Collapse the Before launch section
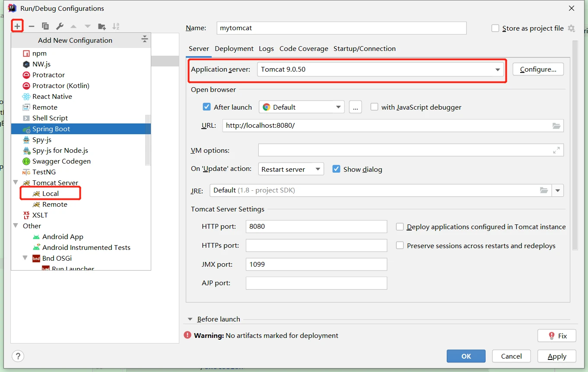The width and height of the screenshot is (588, 372). tap(190, 319)
